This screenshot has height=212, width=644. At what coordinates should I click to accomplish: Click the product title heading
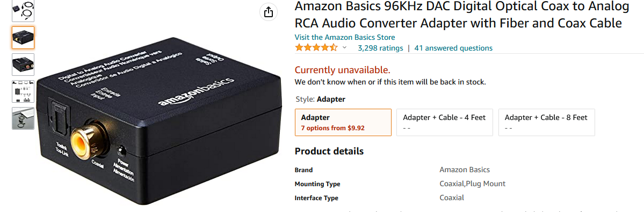(462, 15)
